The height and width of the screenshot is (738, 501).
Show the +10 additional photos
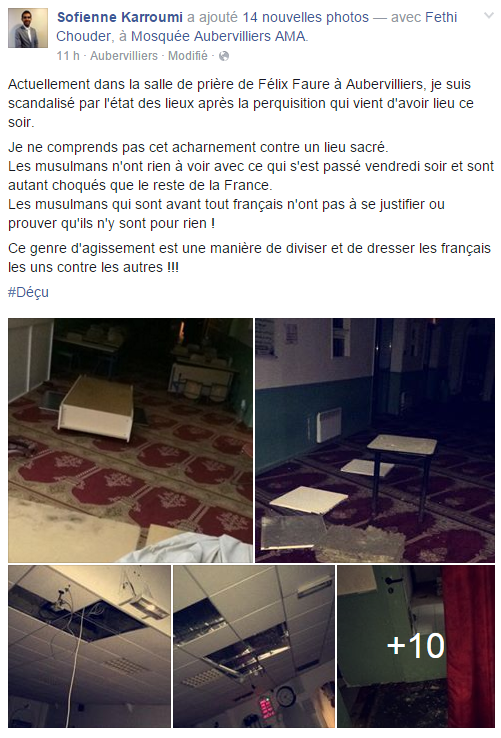coord(416,647)
